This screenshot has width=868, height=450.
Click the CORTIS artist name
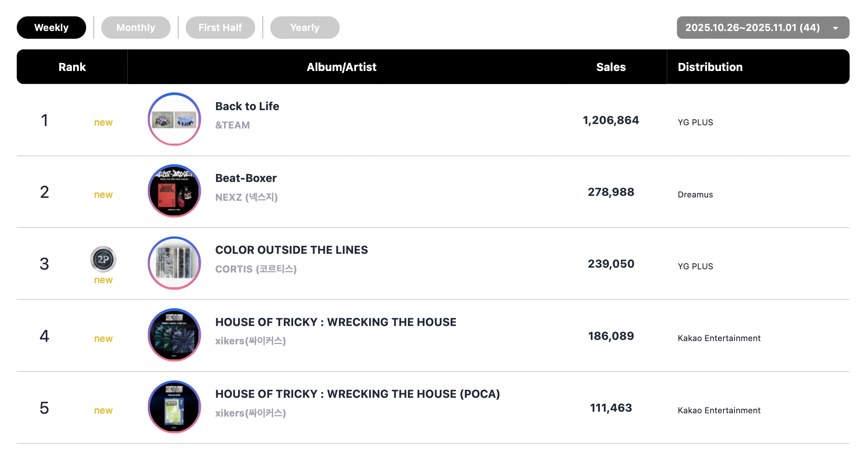pyautogui.click(x=256, y=269)
